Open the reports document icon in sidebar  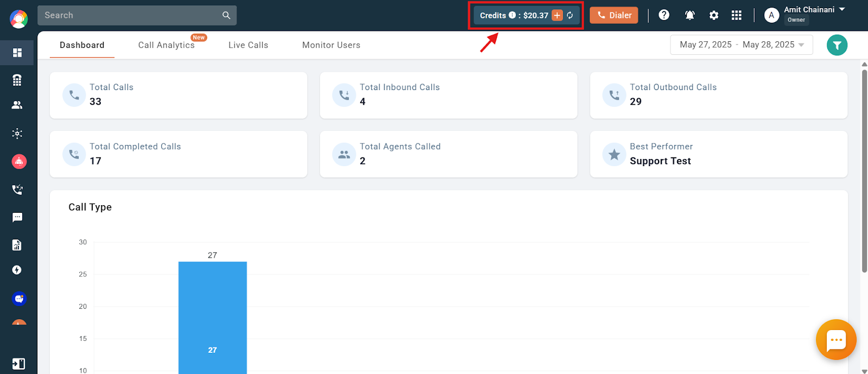[17, 245]
